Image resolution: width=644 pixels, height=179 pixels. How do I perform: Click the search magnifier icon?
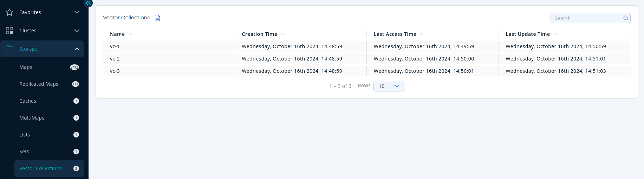(x=625, y=18)
